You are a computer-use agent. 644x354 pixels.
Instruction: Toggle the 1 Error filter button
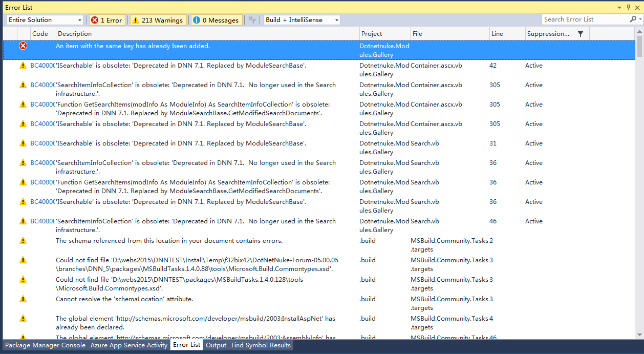coord(106,20)
